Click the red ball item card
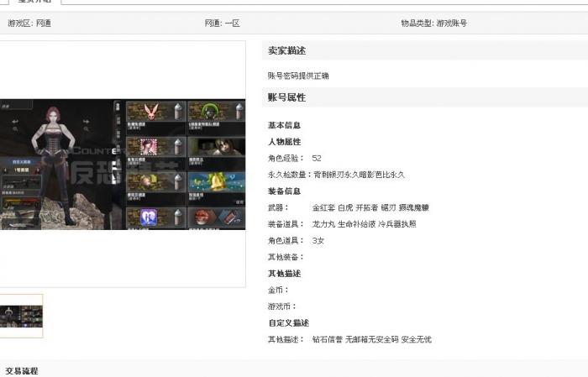The width and height of the screenshot is (588, 377). pyautogui.click(x=217, y=218)
